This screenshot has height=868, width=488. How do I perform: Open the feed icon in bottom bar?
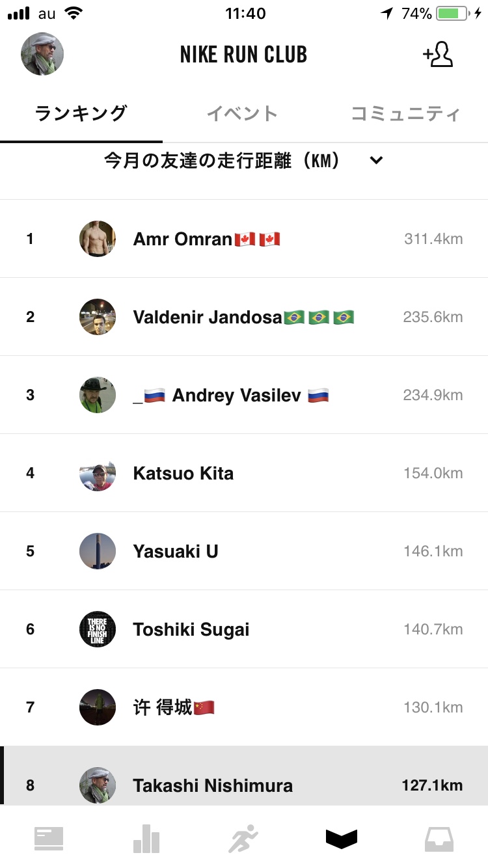click(49, 838)
